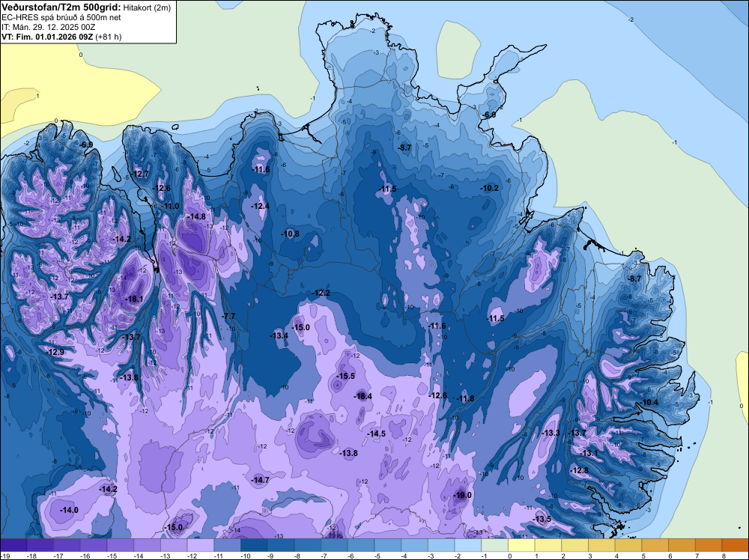This screenshot has width=749, height=560.
Task: Click the -12.4 temperature value
Action: (261, 206)
